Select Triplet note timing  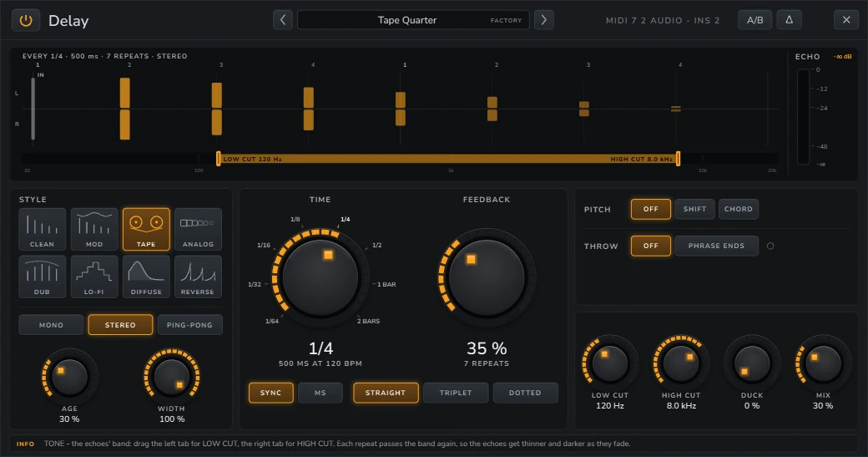click(456, 393)
